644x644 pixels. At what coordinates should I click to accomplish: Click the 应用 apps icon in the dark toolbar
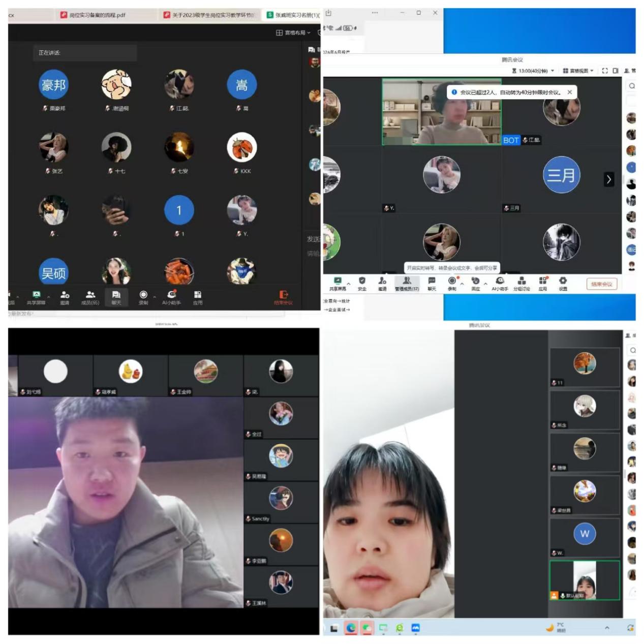[198, 297]
